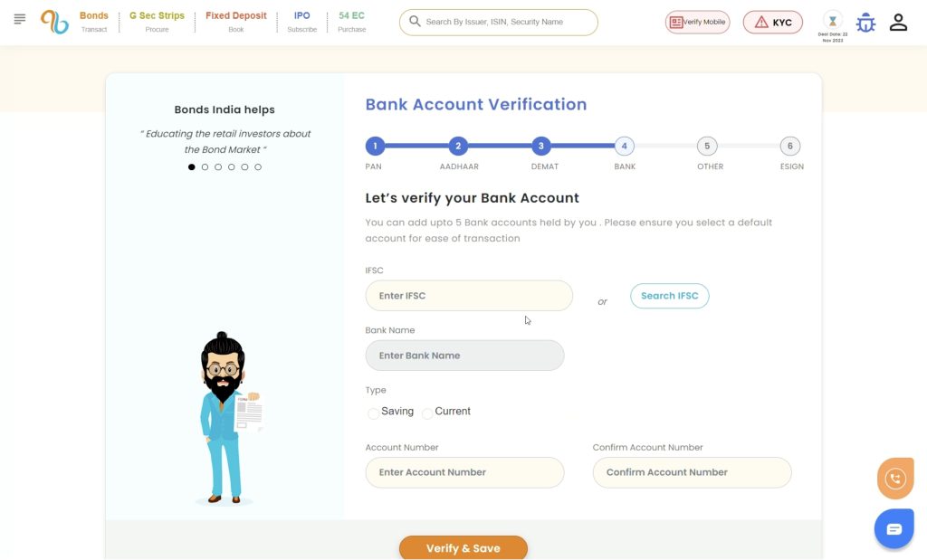Open the user profile icon

coord(898,23)
